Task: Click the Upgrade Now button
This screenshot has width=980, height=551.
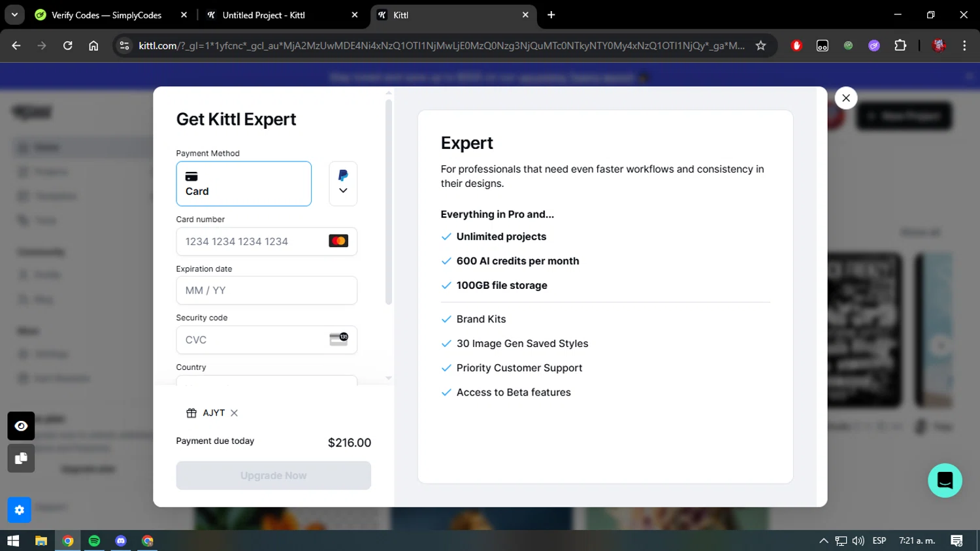Action: (x=273, y=476)
